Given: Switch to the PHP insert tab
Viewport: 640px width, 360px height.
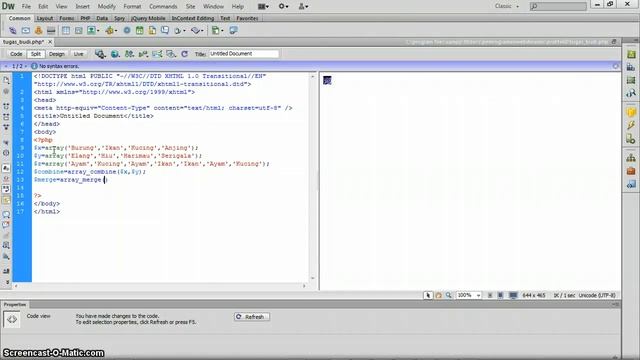Looking at the screenshot, I should coord(85,18).
